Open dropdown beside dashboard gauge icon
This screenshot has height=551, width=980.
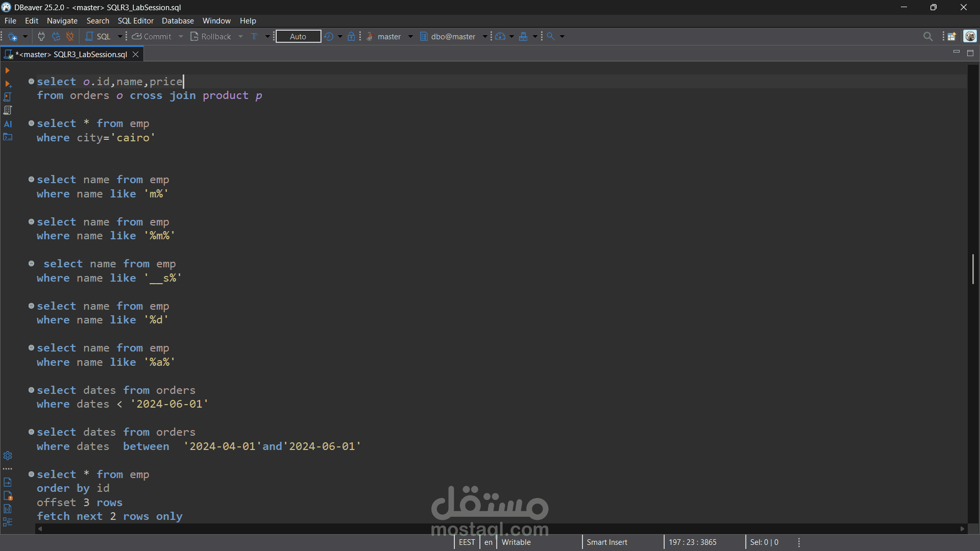tap(511, 37)
